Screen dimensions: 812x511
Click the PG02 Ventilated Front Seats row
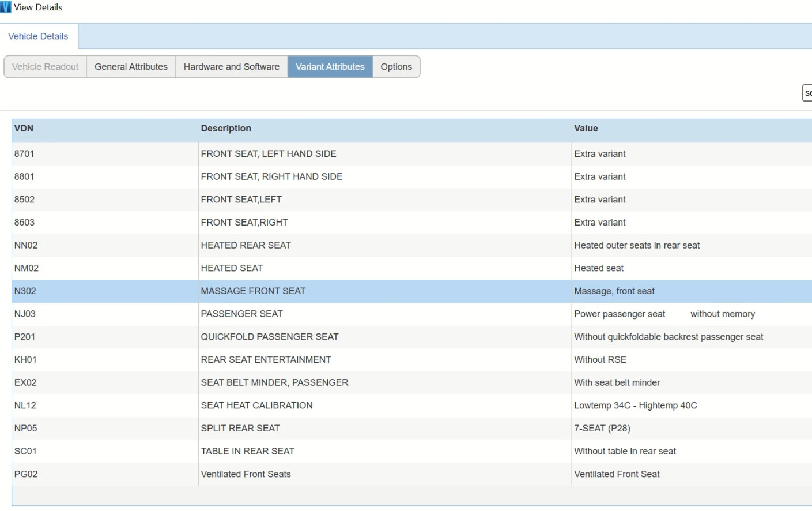[246, 474]
